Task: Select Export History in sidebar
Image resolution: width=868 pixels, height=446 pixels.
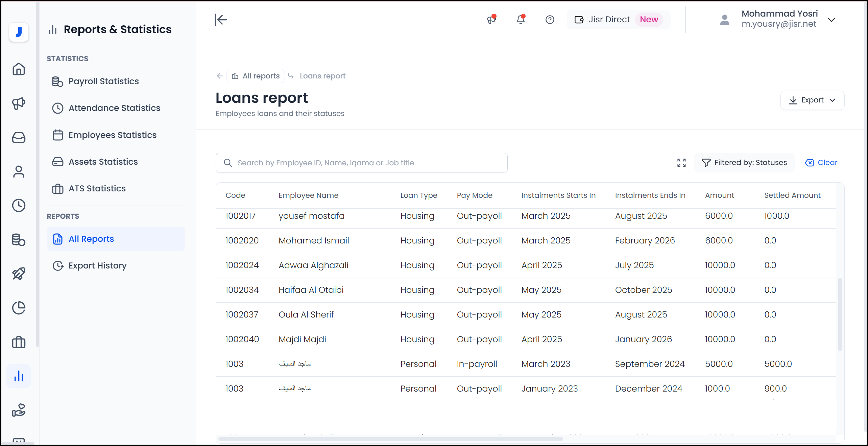Action: 97,265
